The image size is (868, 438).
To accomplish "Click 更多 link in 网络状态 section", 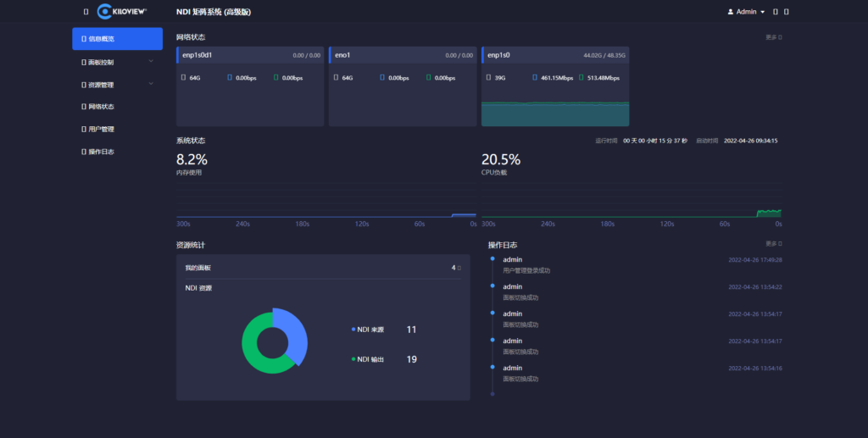I will (x=773, y=37).
